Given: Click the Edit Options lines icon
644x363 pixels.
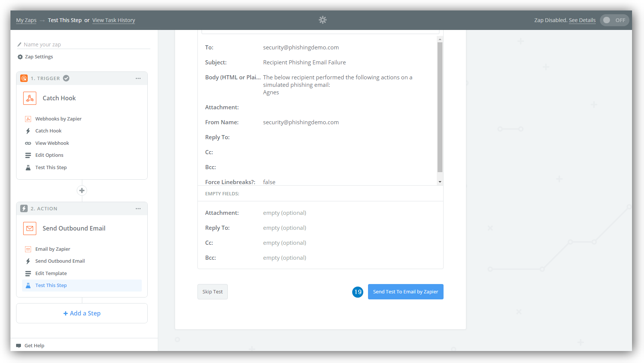Looking at the screenshot, I should pyautogui.click(x=28, y=155).
